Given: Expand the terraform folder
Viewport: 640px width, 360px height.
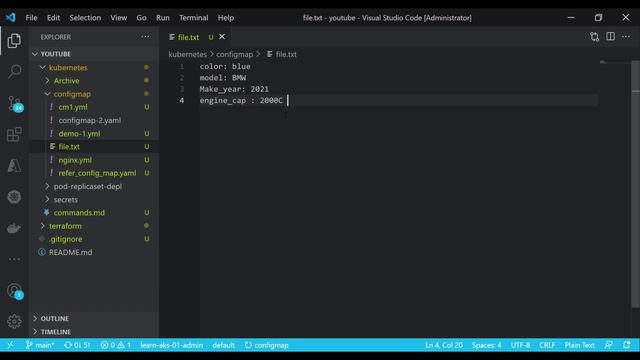Looking at the screenshot, I should 94,226.
